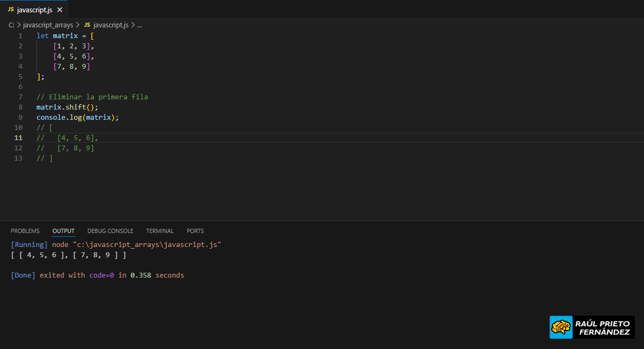Open the javascript_arrays breadcrumb folder
Image resolution: width=644 pixels, height=349 pixels.
48,25
